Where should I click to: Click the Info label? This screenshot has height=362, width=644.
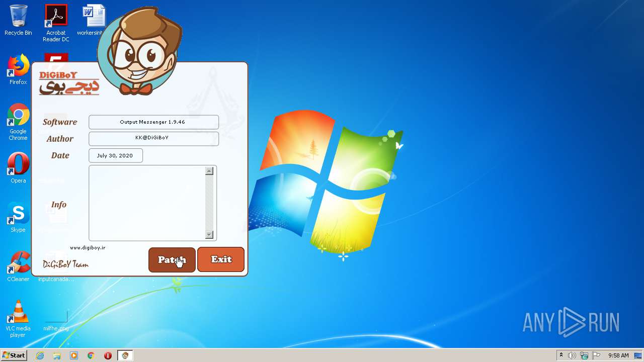pyautogui.click(x=59, y=205)
